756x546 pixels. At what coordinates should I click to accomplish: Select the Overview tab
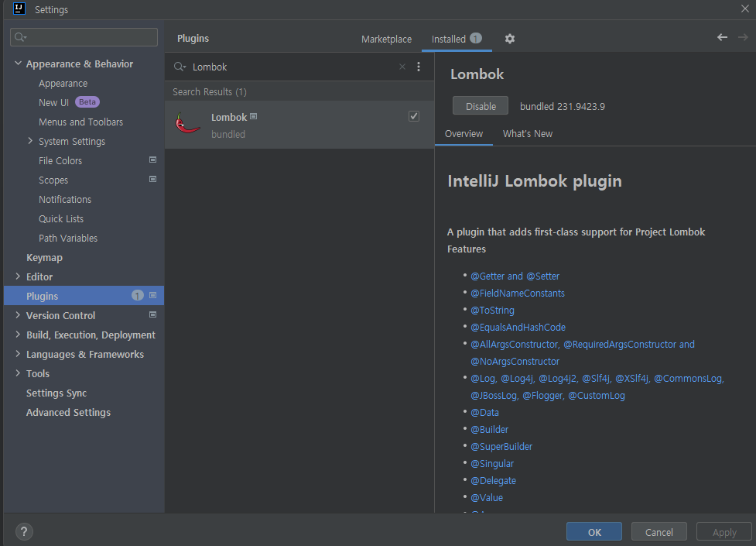tap(464, 134)
